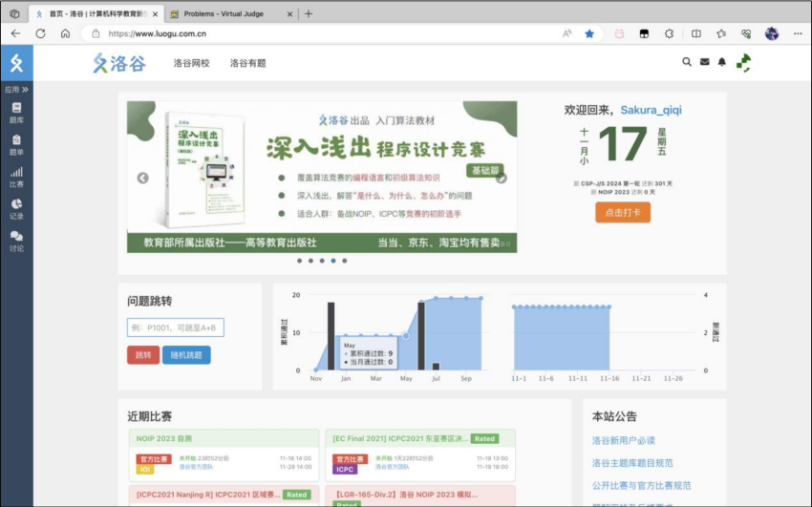Open 【LGR-165-Div.2】洛谷 NOIP 2023 模拟 contest

[405, 495]
